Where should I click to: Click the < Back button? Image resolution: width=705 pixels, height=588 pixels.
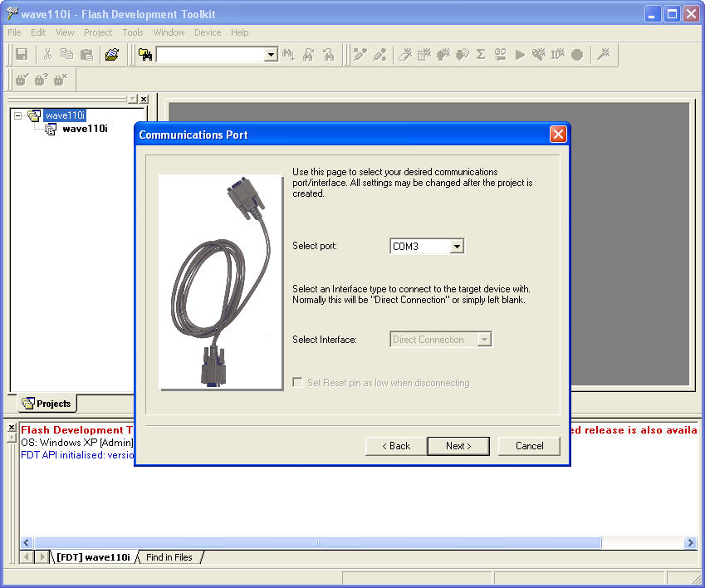pos(396,446)
